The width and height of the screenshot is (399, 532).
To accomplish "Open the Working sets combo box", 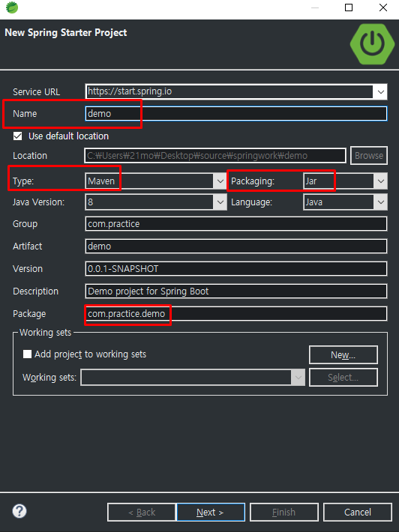I will coord(193,378).
